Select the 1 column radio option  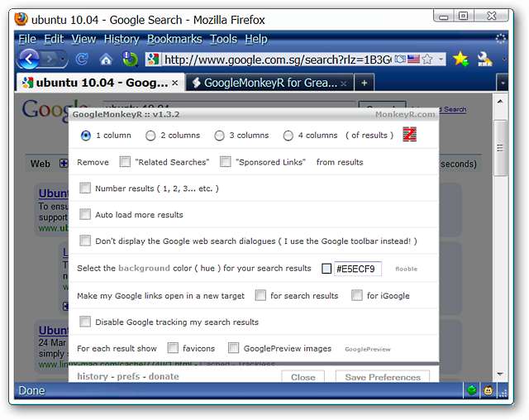pyautogui.click(x=86, y=136)
